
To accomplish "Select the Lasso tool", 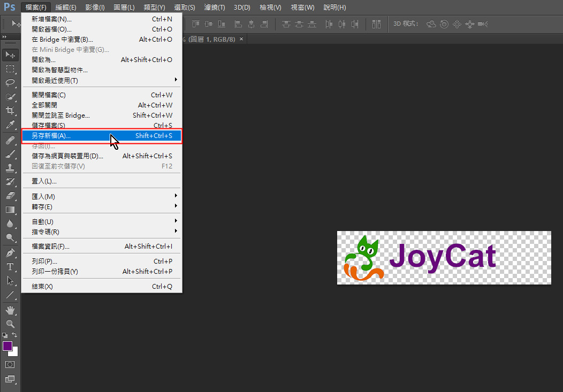I will 10,83.
